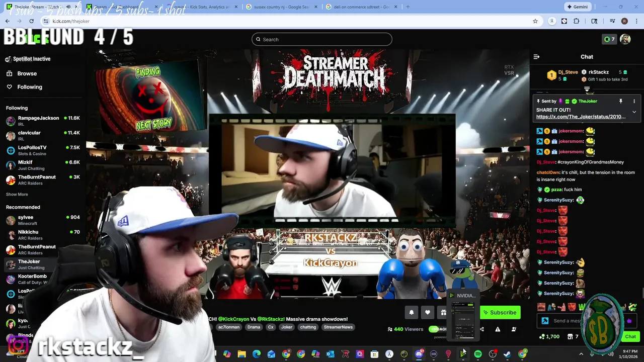Open the Gemini button in Chrome

[x=577, y=7]
